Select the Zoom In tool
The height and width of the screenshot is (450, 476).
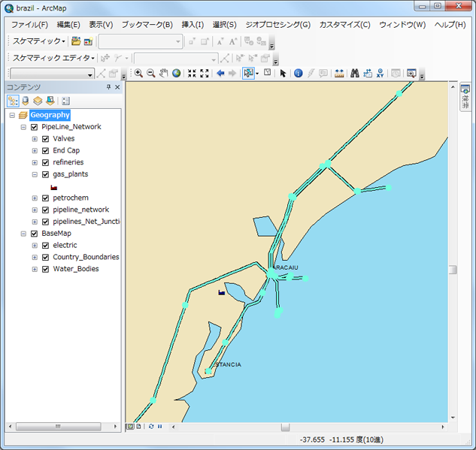[138, 74]
